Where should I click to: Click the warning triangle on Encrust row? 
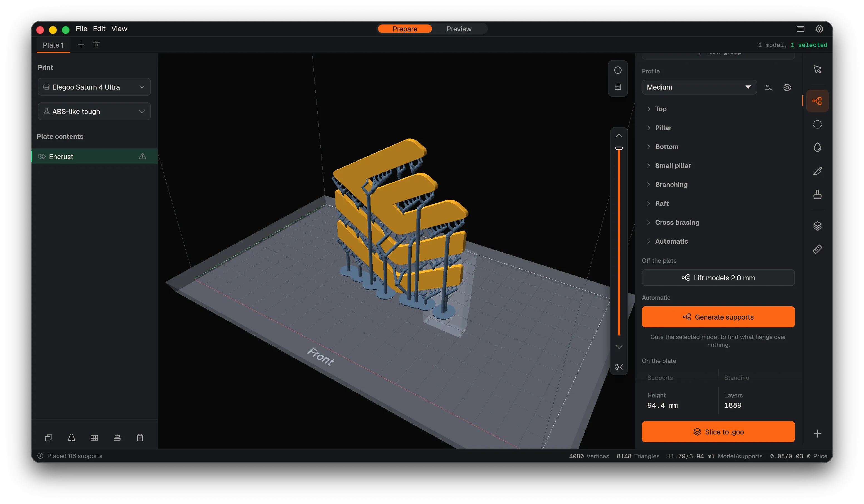point(142,156)
